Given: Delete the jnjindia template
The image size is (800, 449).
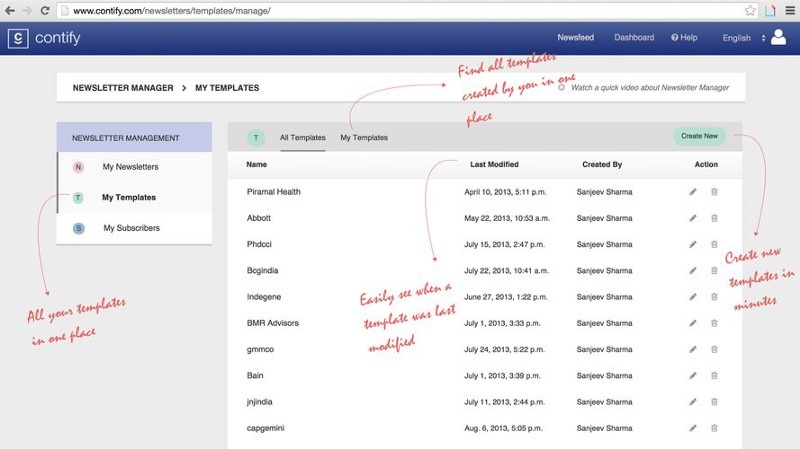Looking at the screenshot, I should pos(714,402).
